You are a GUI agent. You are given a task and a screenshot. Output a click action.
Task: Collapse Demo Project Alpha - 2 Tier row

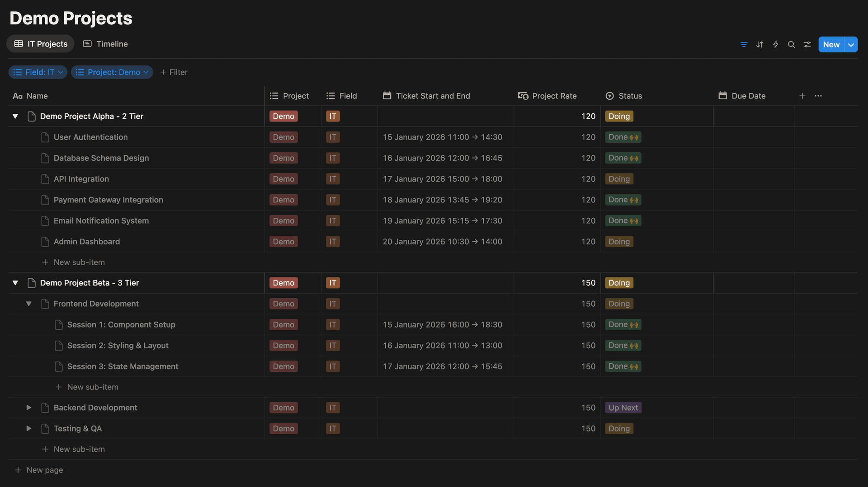tap(15, 117)
